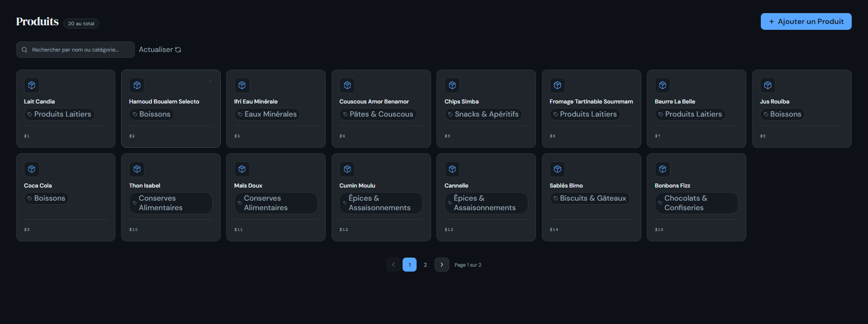Click the package icon on Coca Cola card
This screenshot has height=324, width=868.
click(x=32, y=169)
